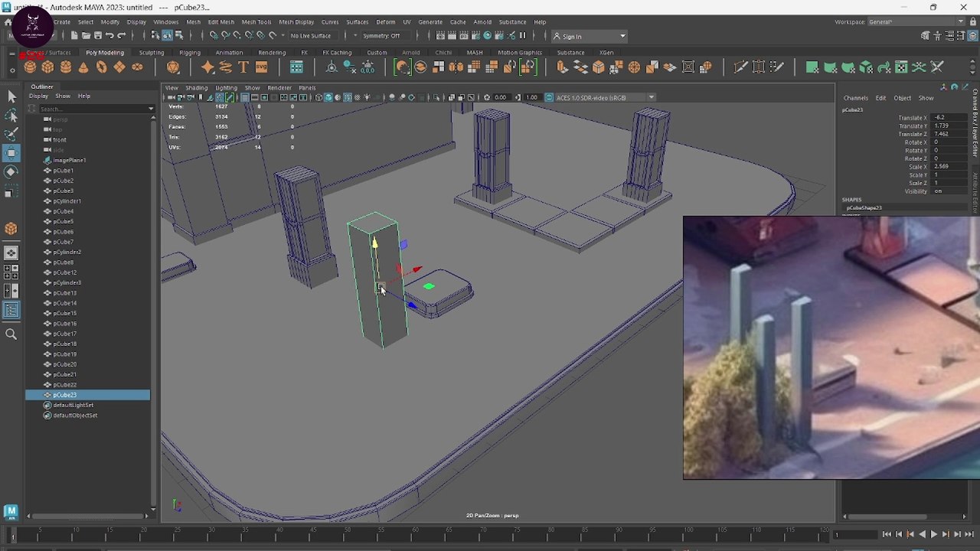Create a polygon disc from the shelf
Viewport: 980px width, 551px height.
(137, 67)
